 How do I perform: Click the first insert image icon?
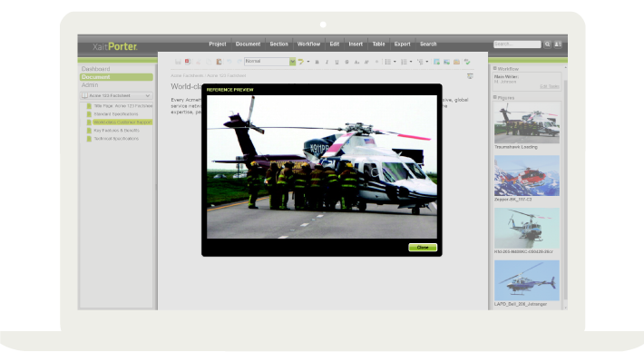(x=436, y=62)
